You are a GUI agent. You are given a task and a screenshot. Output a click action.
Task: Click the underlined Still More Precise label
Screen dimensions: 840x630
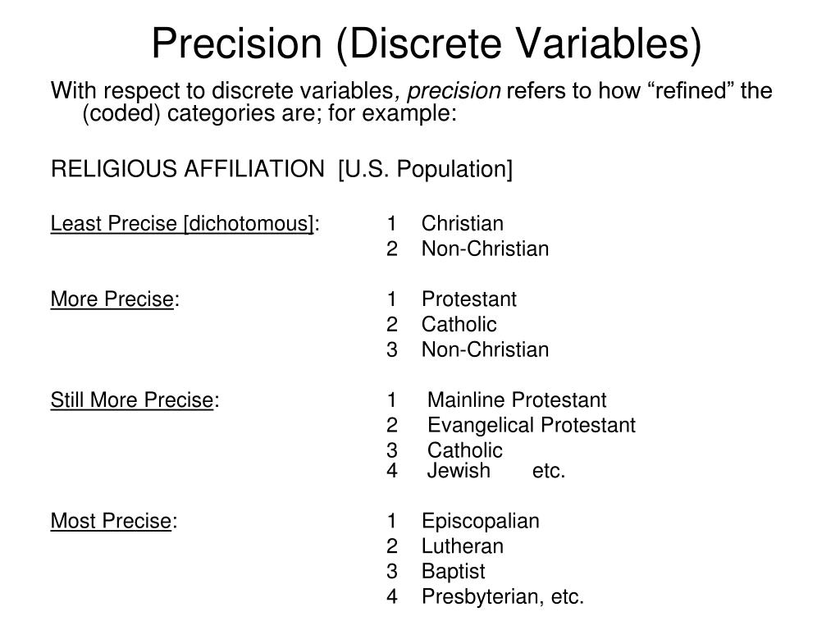coord(132,400)
